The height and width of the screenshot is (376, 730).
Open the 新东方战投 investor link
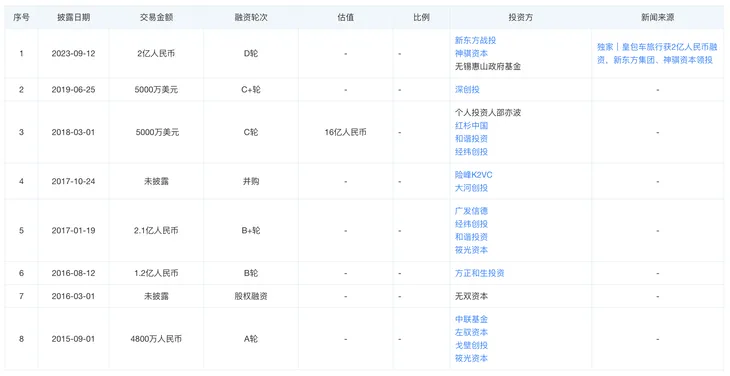point(475,40)
